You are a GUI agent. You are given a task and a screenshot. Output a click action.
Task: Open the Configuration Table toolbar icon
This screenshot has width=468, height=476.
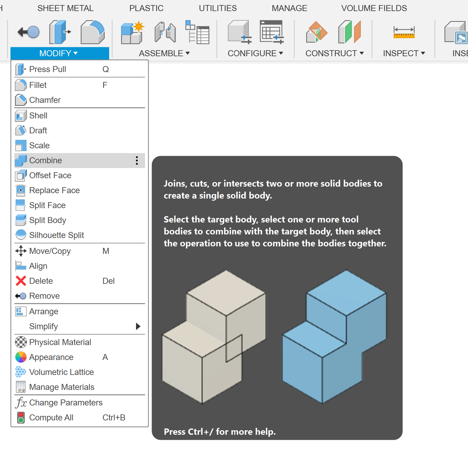click(x=272, y=32)
